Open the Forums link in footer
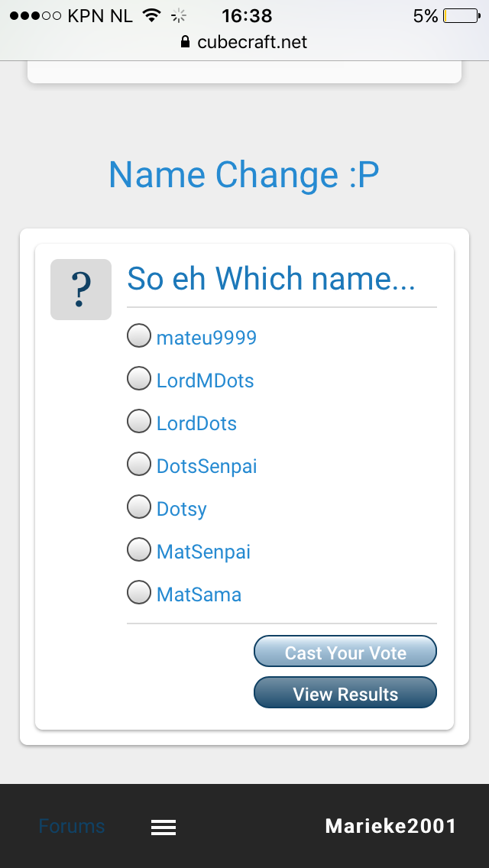The image size is (489, 868). (x=71, y=826)
